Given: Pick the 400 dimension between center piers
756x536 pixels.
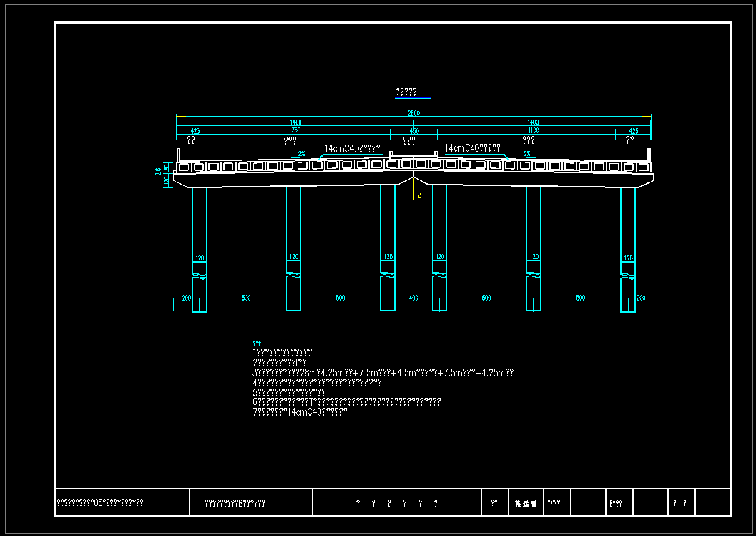Looking at the screenshot, I should (413, 298).
